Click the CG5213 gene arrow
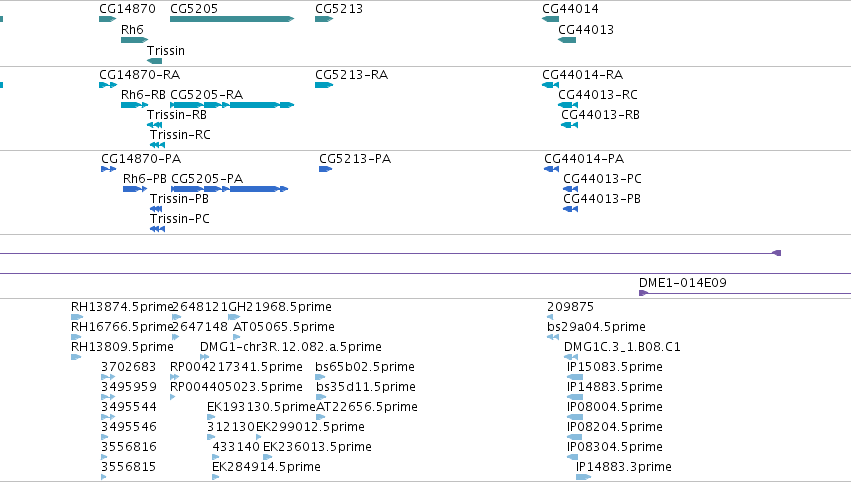 (323, 19)
